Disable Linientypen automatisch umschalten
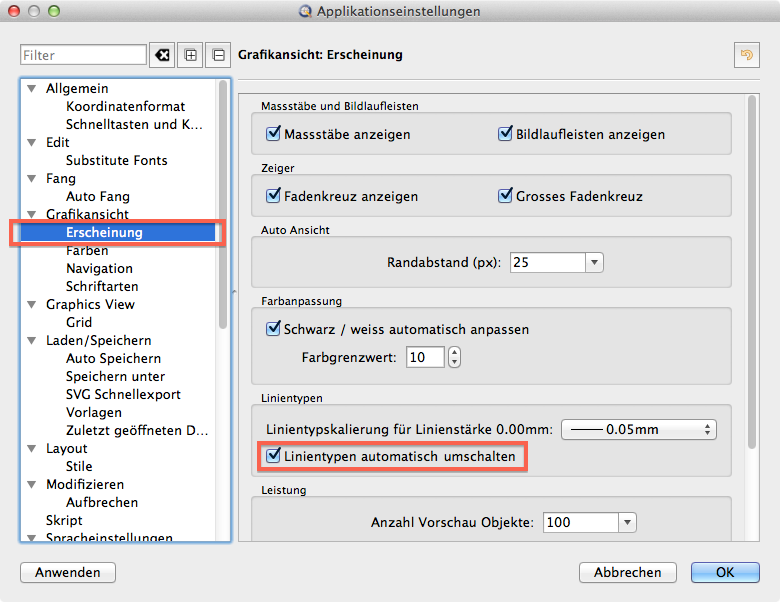 pyautogui.click(x=274, y=456)
